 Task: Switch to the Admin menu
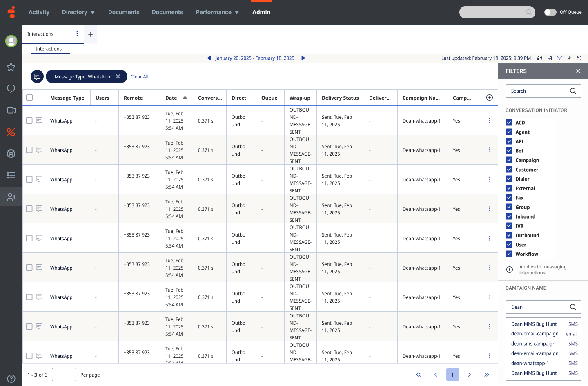(x=261, y=12)
